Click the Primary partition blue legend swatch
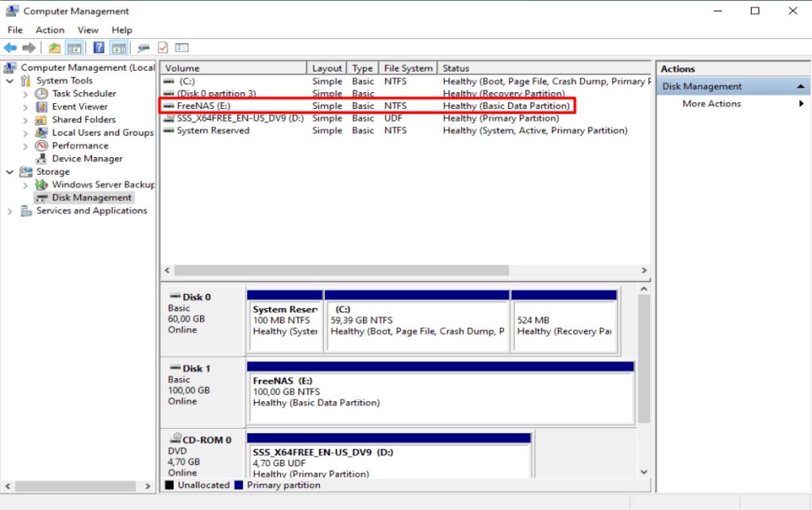The image size is (812, 510). pos(239,485)
